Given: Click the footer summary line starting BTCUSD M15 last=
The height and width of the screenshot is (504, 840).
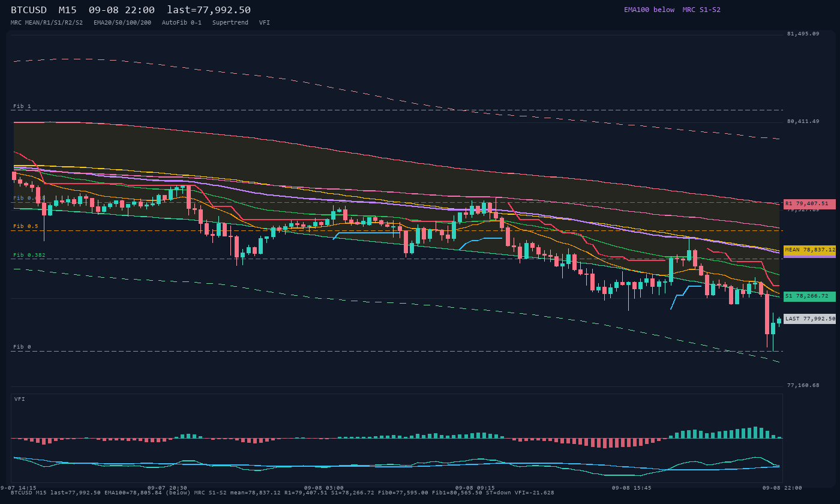Looking at the screenshot, I should [x=283, y=493].
